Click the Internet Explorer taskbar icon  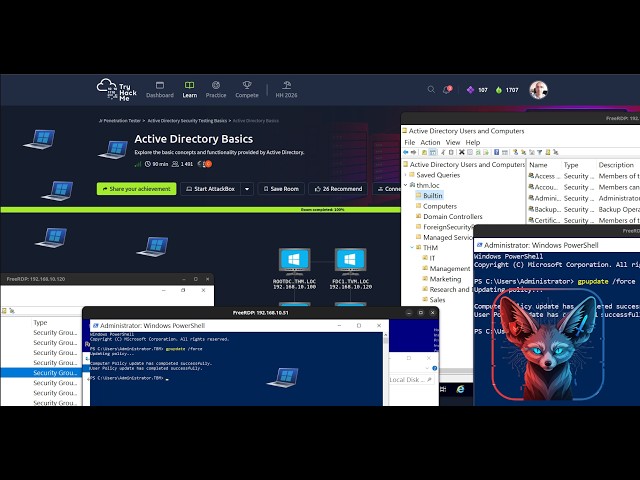(460, 389)
